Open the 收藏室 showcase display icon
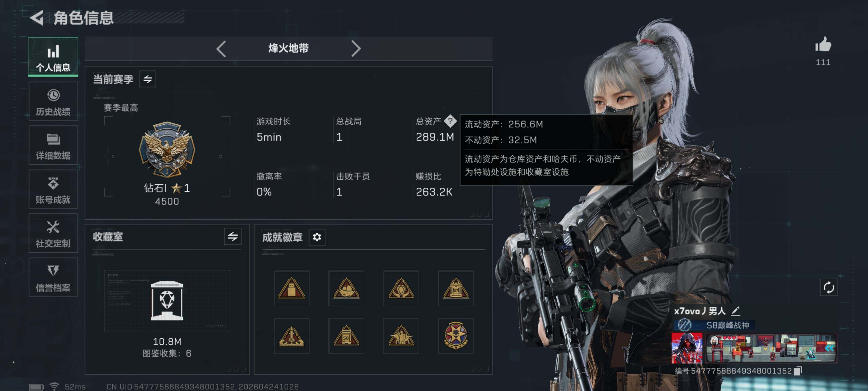This screenshot has height=391, width=868. [x=167, y=301]
